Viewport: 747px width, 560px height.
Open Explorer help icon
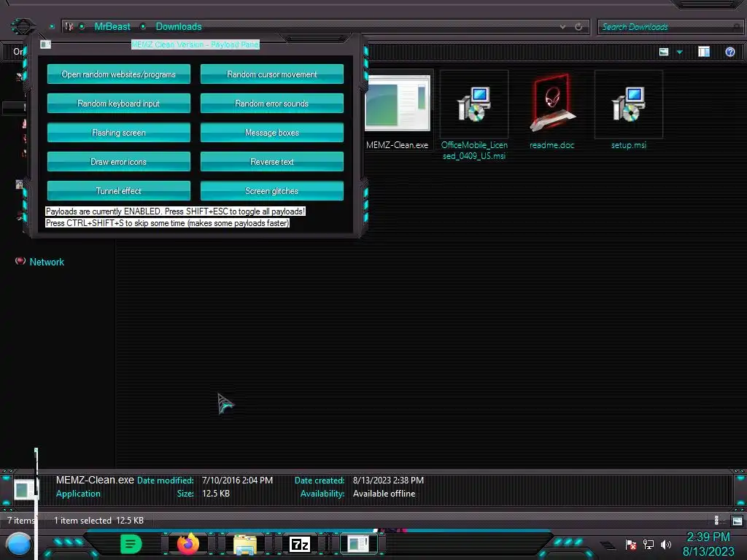[729, 52]
